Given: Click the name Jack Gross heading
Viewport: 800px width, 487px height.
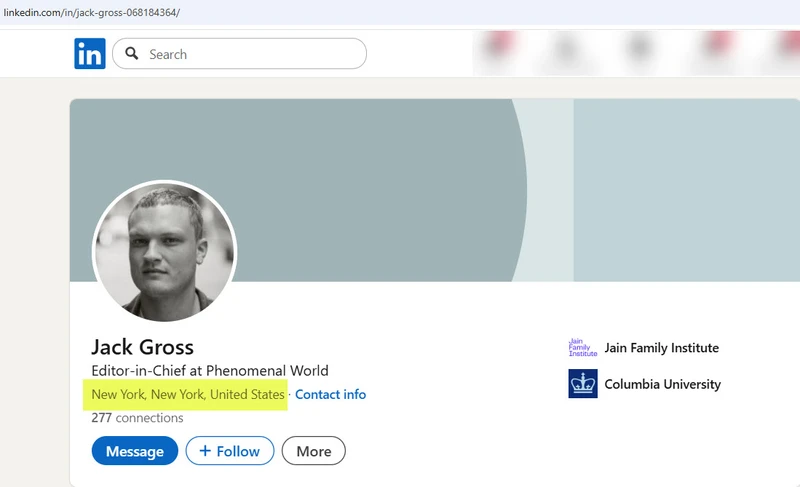Looking at the screenshot, I should [x=142, y=347].
